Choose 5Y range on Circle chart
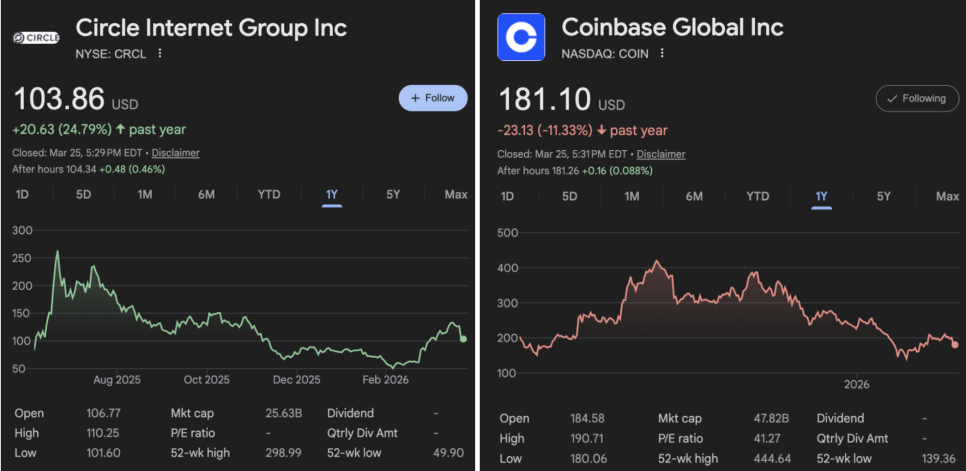 [394, 194]
